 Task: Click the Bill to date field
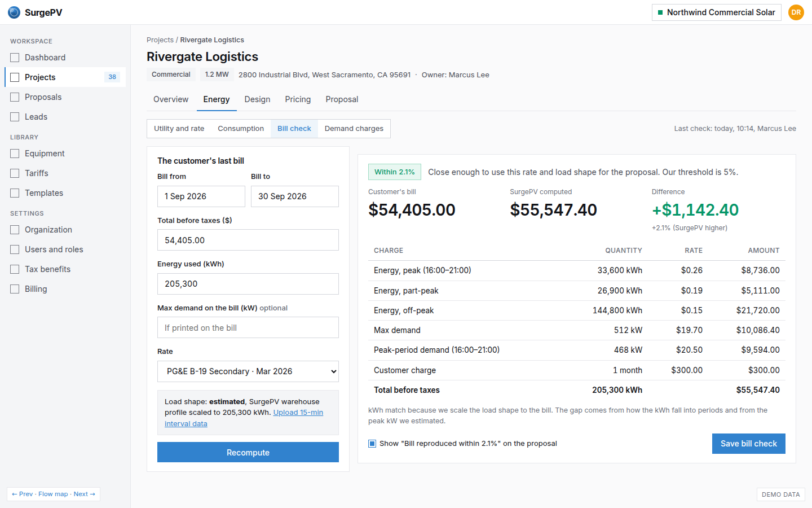(x=295, y=196)
